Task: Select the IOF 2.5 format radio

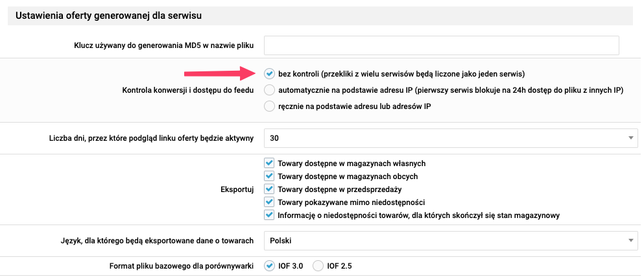Action: [318, 266]
